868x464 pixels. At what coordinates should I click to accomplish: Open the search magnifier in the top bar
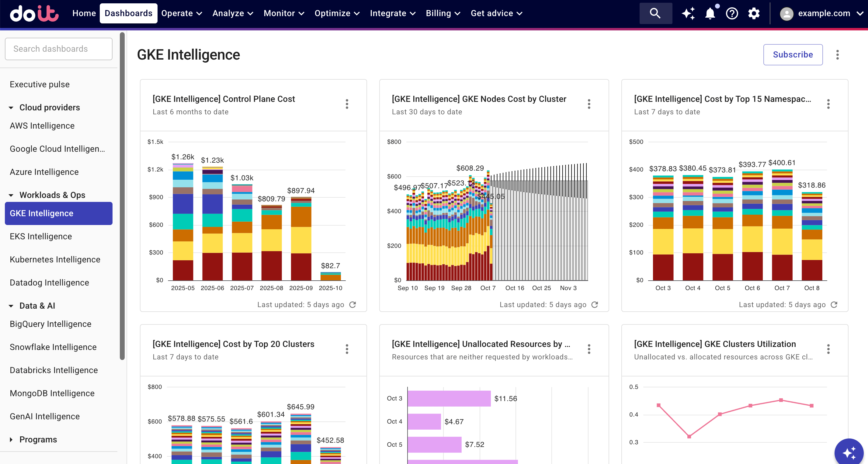[x=655, y=13]
